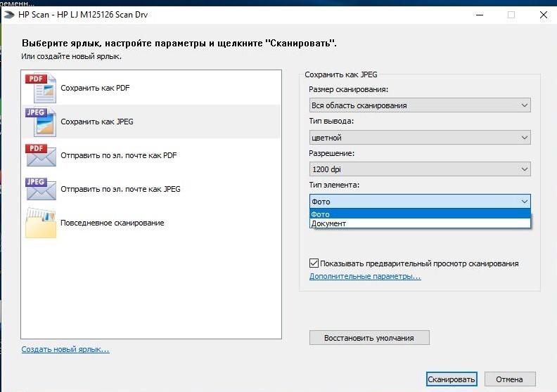
Task: Click the JPEG picture file icon
Action: (41, 122)
